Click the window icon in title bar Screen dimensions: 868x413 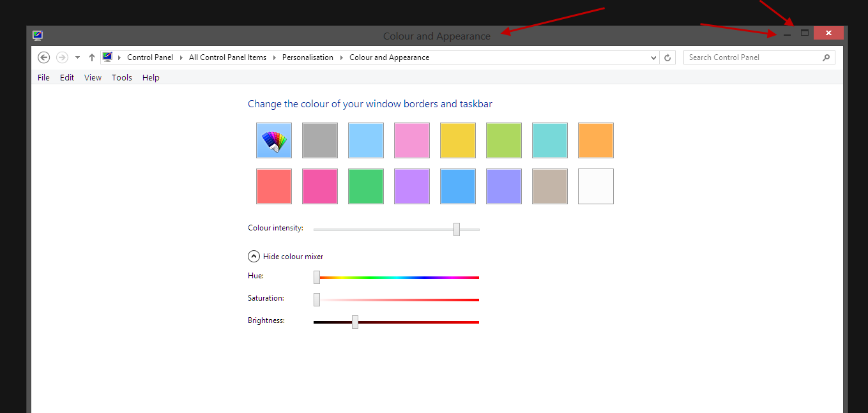tap(38, 36)
